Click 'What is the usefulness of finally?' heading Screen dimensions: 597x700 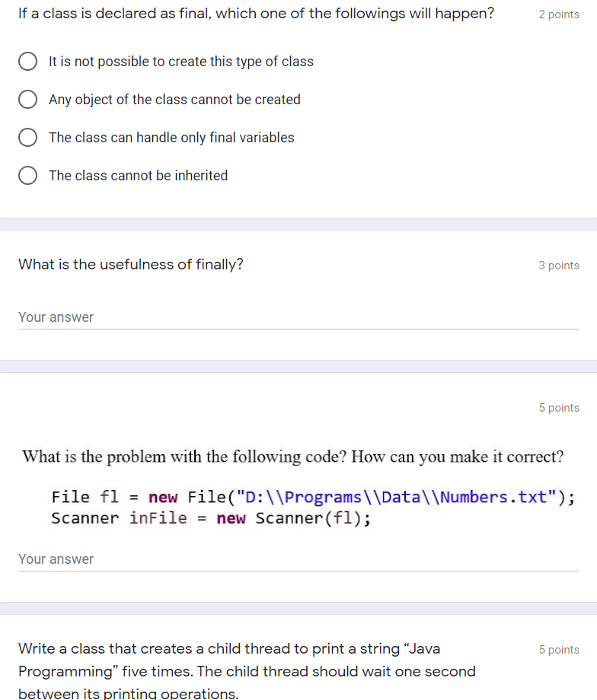tap(131, 264)
